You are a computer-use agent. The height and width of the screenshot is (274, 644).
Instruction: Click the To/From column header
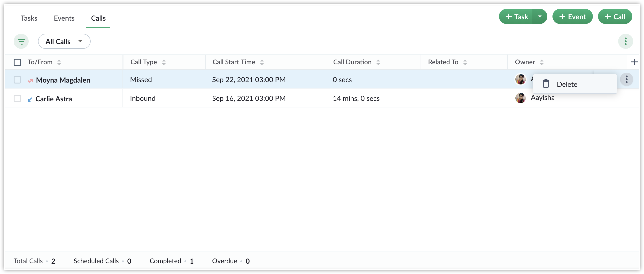pyautogui.click(x=40, y=62)
